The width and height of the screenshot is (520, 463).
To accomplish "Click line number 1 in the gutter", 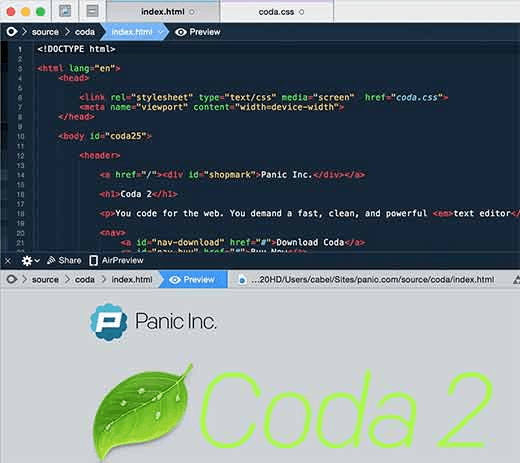I will pos(20,49).
